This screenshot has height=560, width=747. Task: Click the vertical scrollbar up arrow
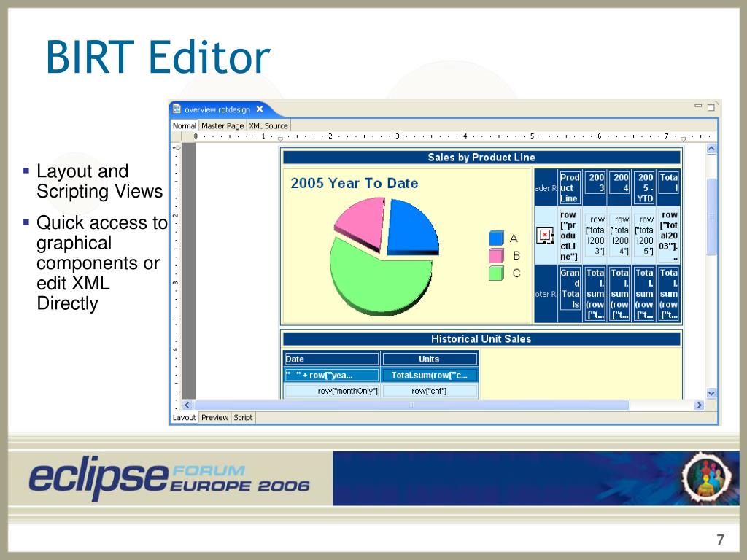711,149
